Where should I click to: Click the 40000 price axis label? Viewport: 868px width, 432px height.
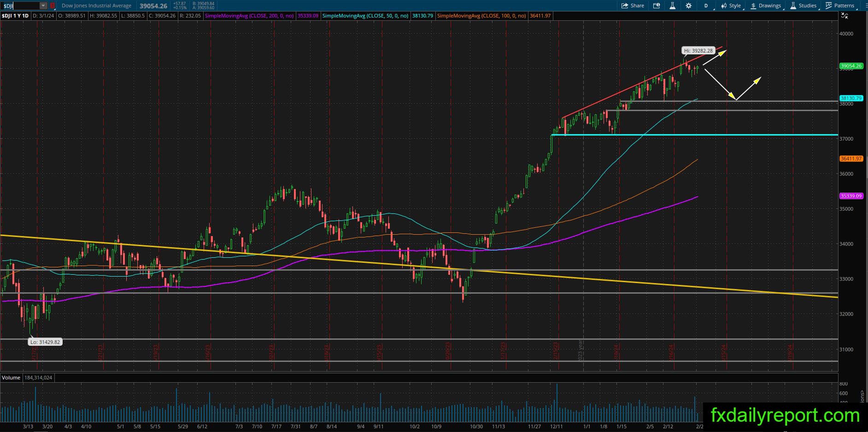[846, 34]
